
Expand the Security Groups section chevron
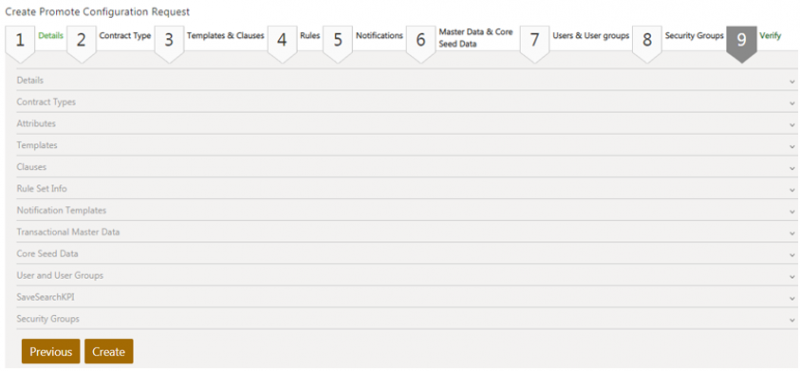[792, 320]
